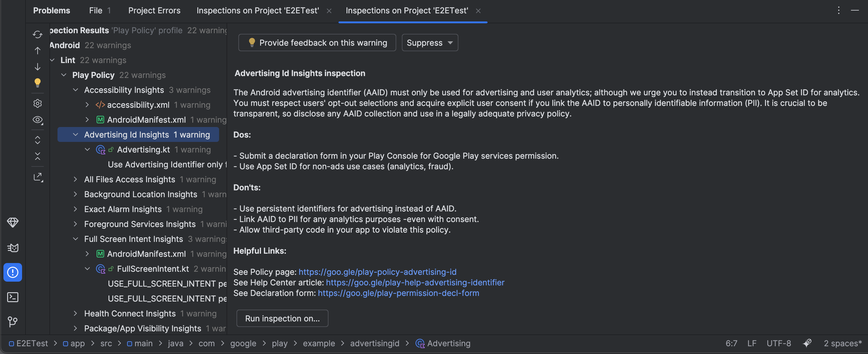Screen dimensions: 868x354
Task: Click the Rerun inspection icon
Action: (37, 34)
